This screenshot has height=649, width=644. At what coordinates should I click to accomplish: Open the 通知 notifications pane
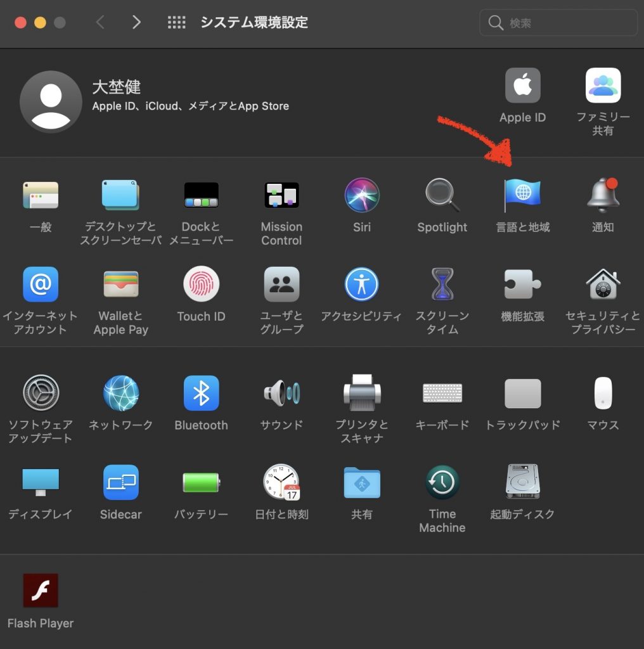click(x=602, y=195)
